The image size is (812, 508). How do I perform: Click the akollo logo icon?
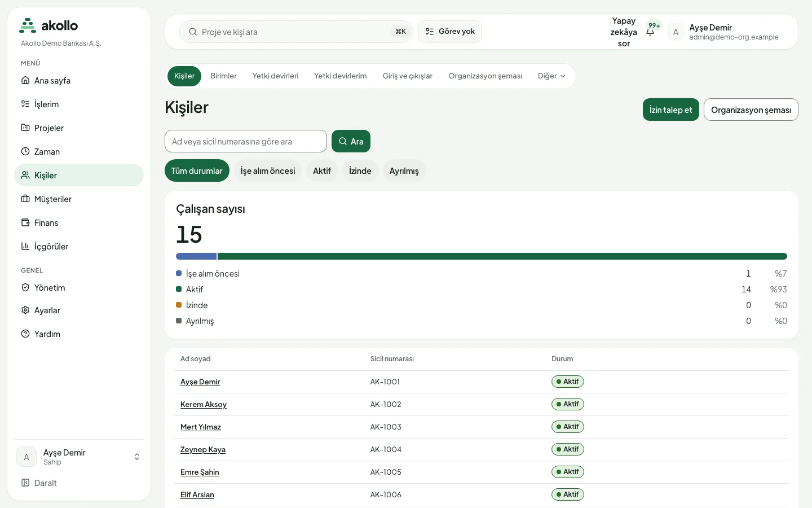point(28,25)
